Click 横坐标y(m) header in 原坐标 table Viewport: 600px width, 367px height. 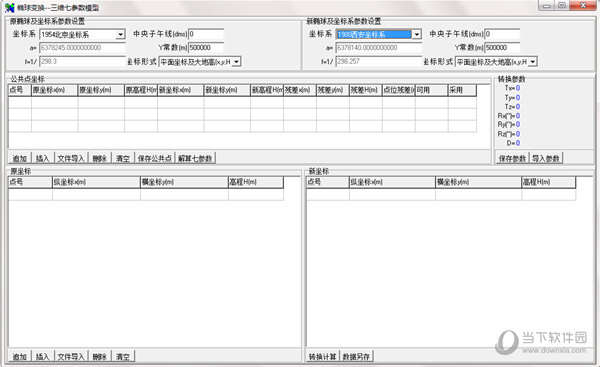pyautogui.click(x=184, y=183)
